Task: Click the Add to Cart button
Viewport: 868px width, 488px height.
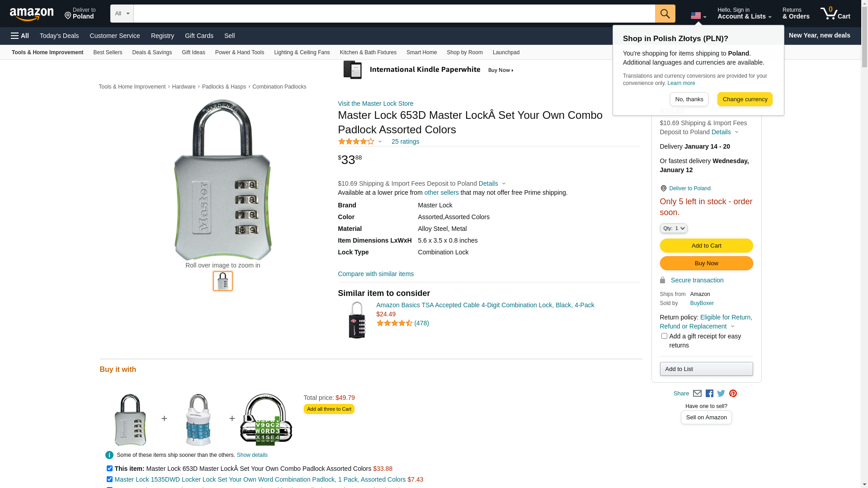Action: click(706, 246)
